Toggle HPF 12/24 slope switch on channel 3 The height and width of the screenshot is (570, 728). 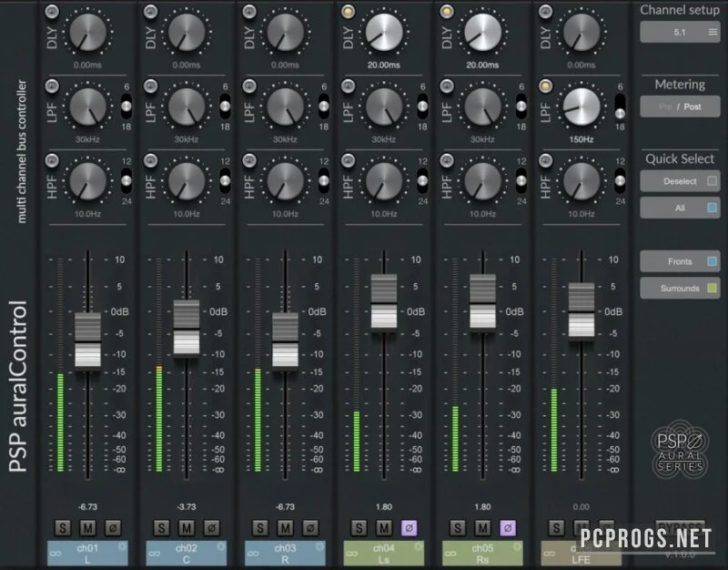pos(324,180)
